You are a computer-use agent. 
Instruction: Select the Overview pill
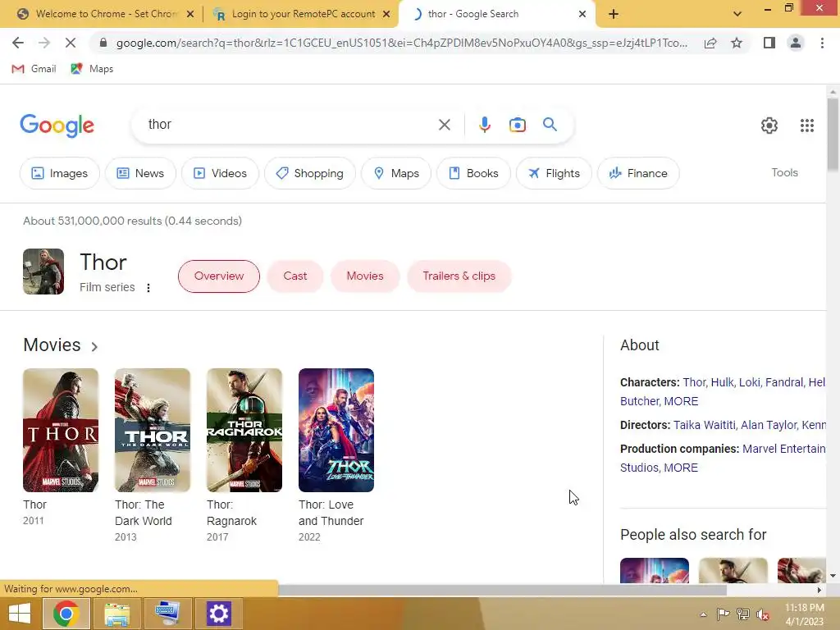pyautogui.click(x=218, y=276)
